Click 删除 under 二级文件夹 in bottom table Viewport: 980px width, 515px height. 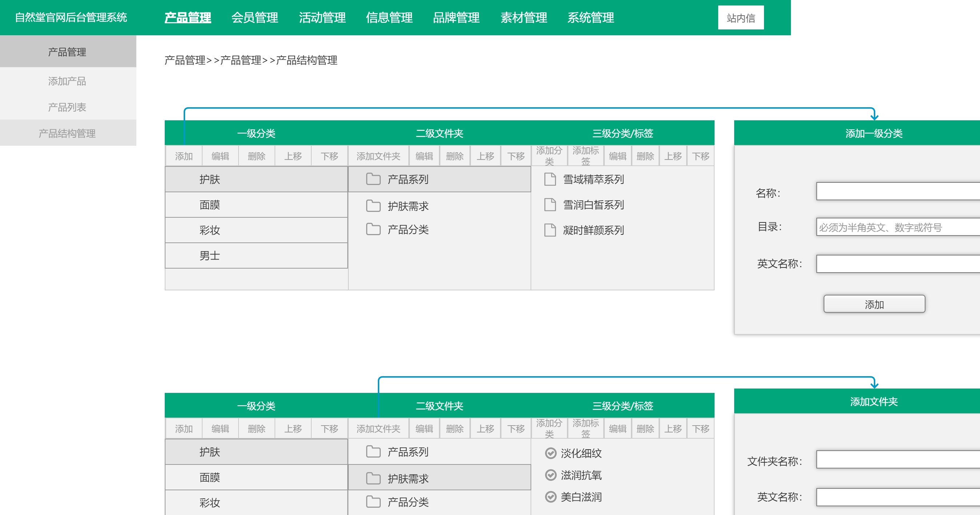pos(455,429)
